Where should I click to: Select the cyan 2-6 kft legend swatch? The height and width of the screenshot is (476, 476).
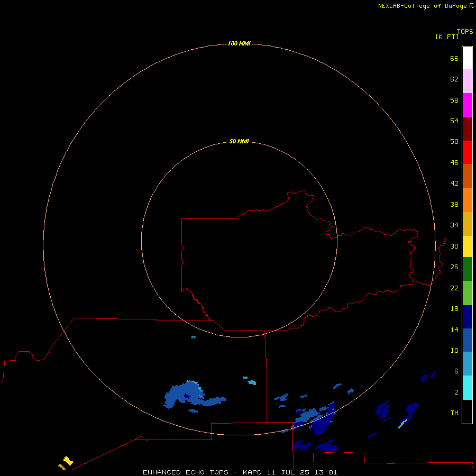[x=467, y=388]
